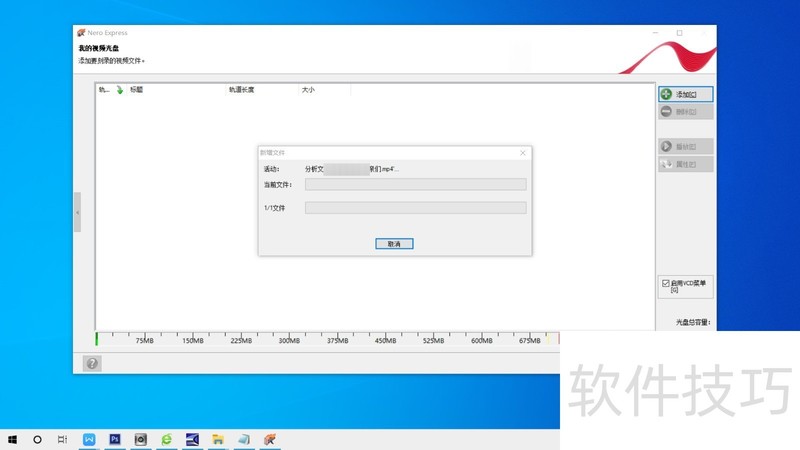Click the Play (播放) button

pos(685,146)
